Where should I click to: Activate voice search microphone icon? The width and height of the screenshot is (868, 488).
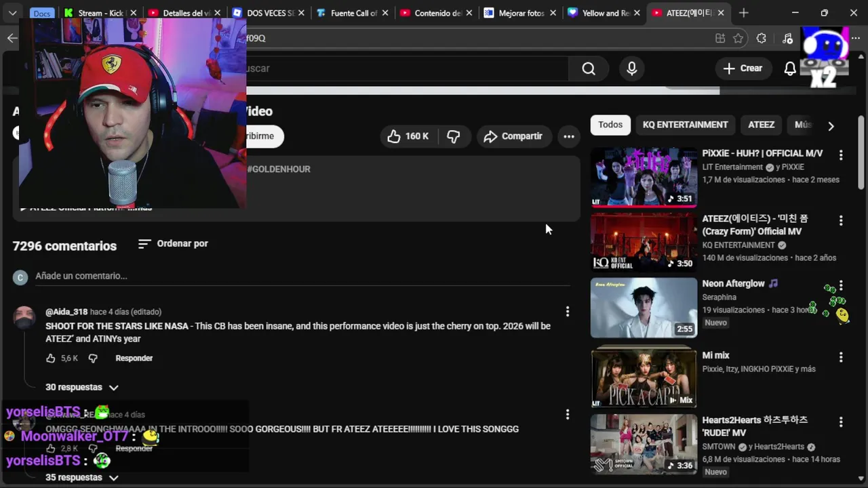632,68
